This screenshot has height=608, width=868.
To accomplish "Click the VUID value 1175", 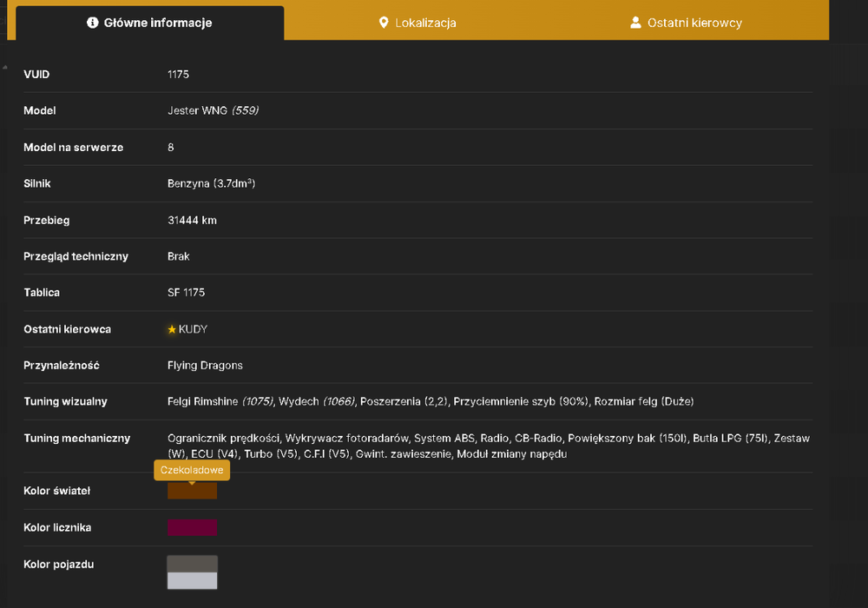I will (178, 74).
